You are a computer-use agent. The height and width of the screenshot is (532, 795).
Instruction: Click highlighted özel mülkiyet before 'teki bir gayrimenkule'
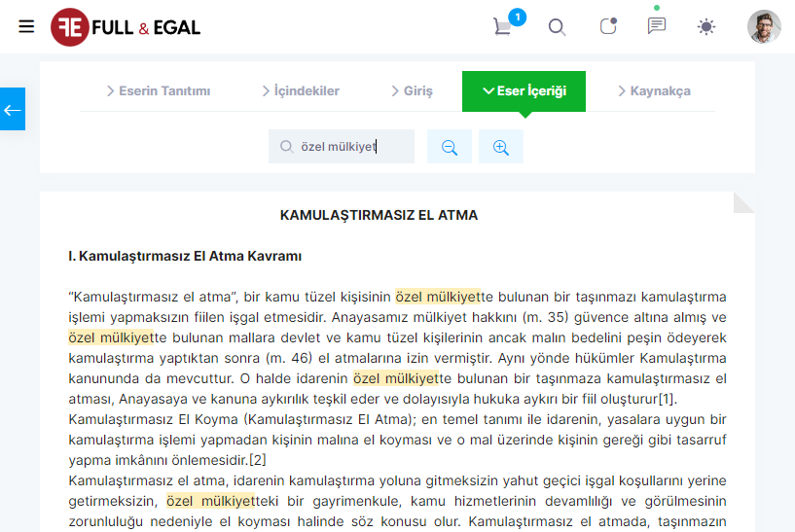(x=210, y=501)
